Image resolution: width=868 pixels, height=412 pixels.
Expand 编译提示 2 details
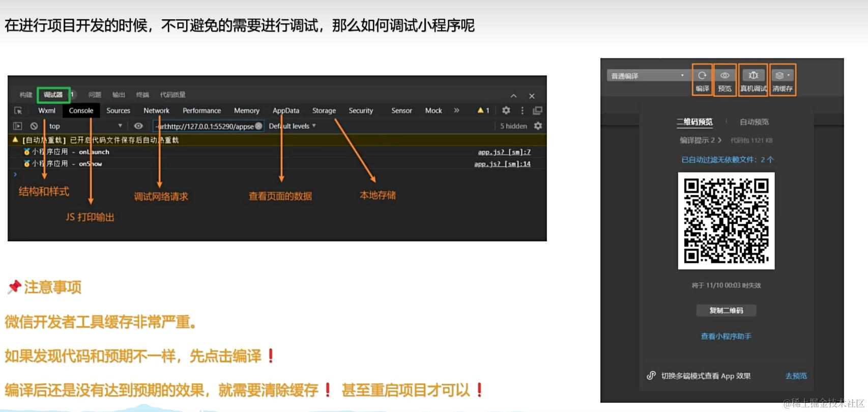click(701, 140)
